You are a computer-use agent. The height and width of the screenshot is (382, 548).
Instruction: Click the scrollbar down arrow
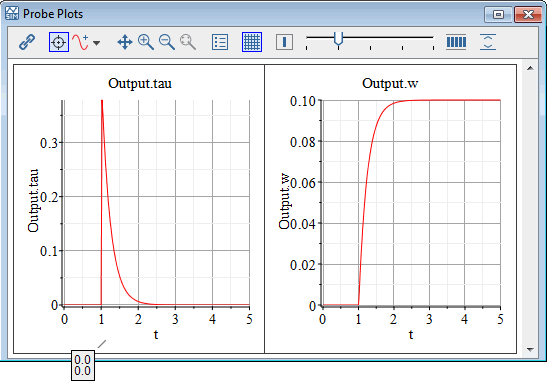point(530,349)
